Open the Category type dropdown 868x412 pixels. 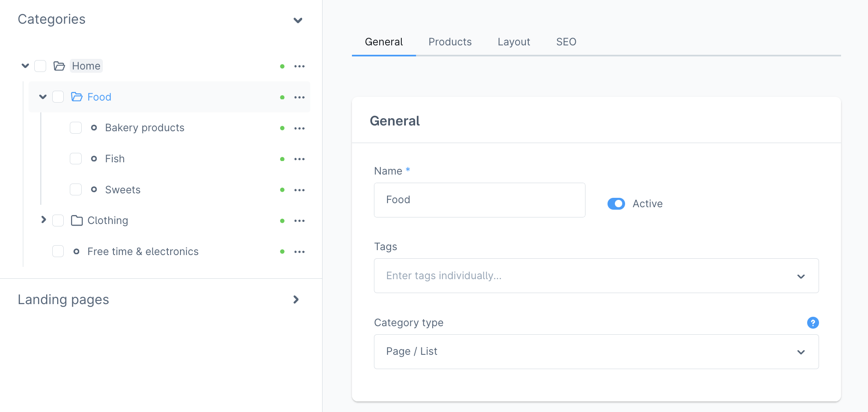click(596, 352)
